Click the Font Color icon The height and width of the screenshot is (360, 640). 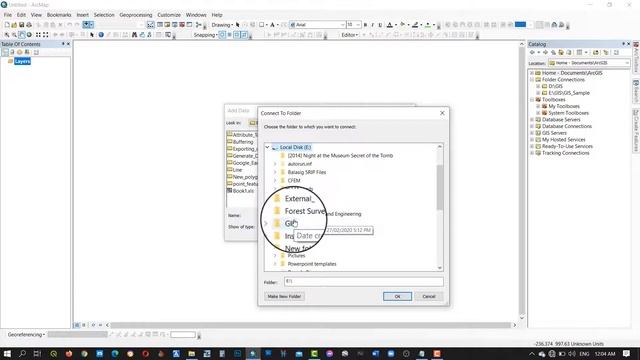[389, 25]
